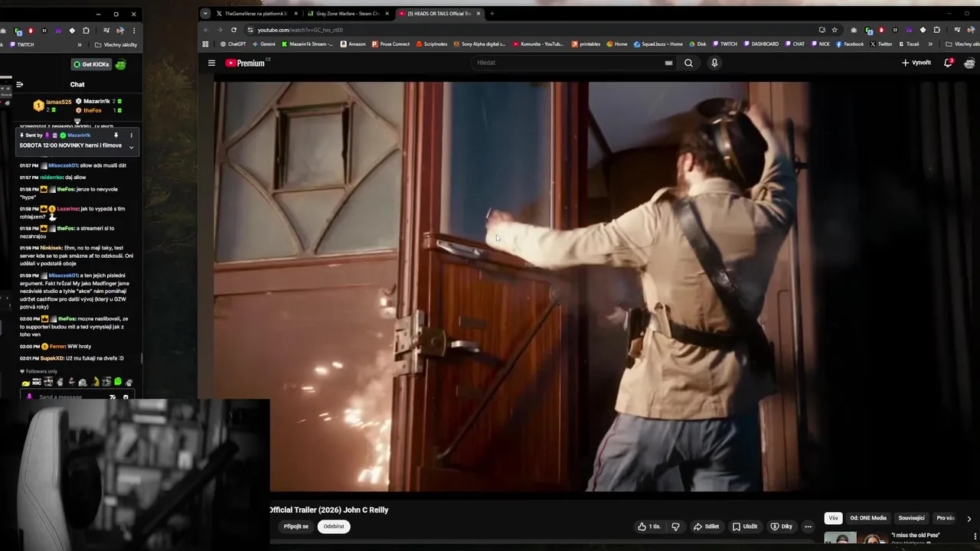
Task: Open the Prusa Connect bookmark
Action: 390,44
